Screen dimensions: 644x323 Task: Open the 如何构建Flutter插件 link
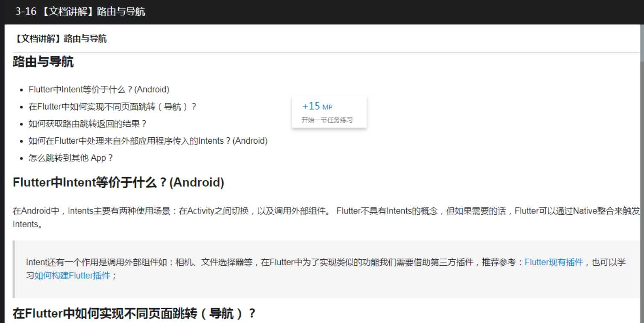click(x=72, y=276)
